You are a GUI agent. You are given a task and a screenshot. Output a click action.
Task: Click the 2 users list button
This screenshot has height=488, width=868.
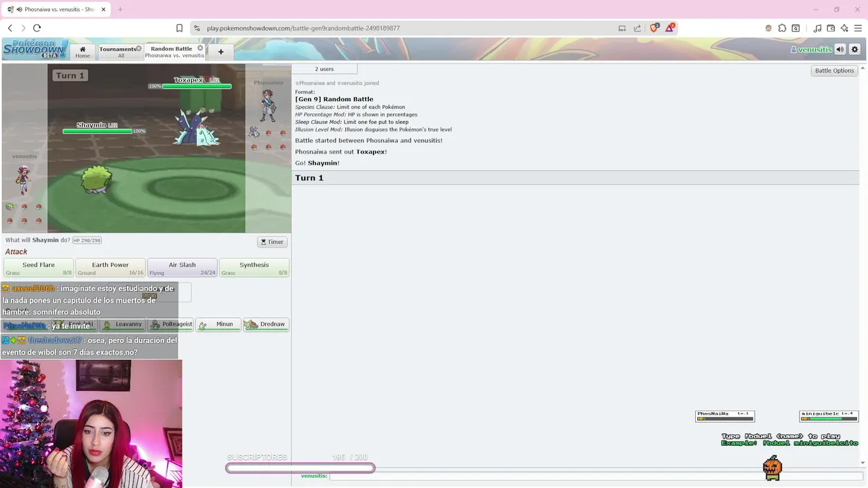pyautogui.click(x=324, y=69)
